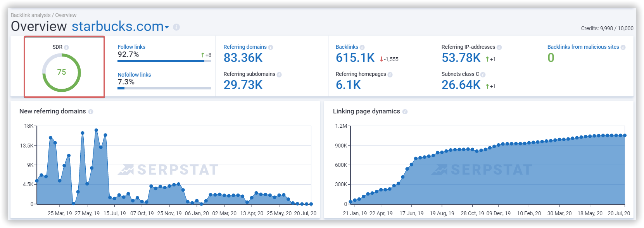Image resolution: width=644 pixels, height=228 pixels.
Task: Click the 07 Oct, 19 axis label in New referring domains
Action: click(142, 213)
